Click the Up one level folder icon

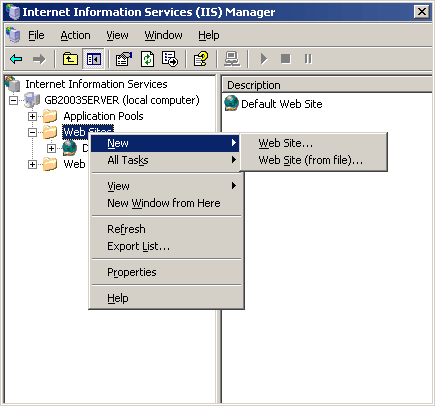click(70, 59)
